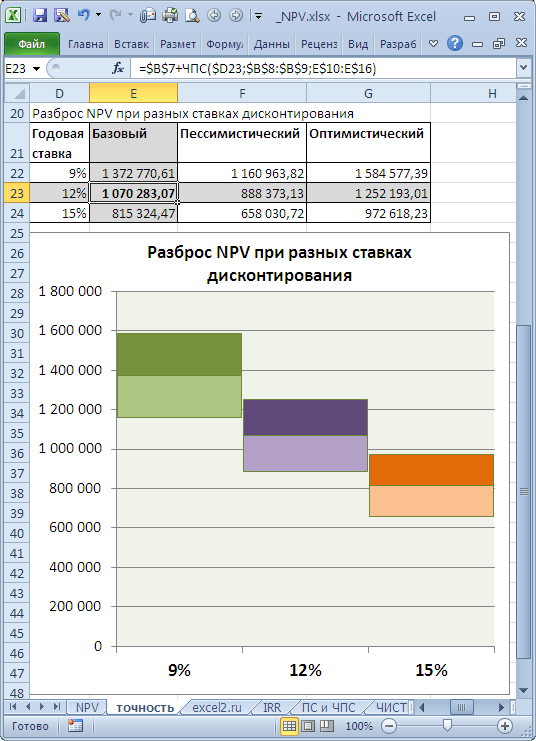This screenshot has height=741, width=536.
Task: Open Print Preview magnifier icon
Action: [192, 16]
